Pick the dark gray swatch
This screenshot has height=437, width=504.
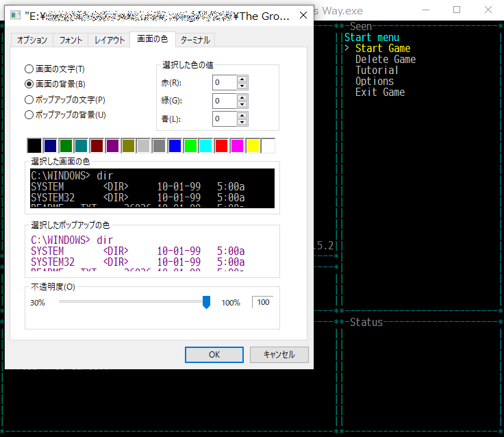159,146
